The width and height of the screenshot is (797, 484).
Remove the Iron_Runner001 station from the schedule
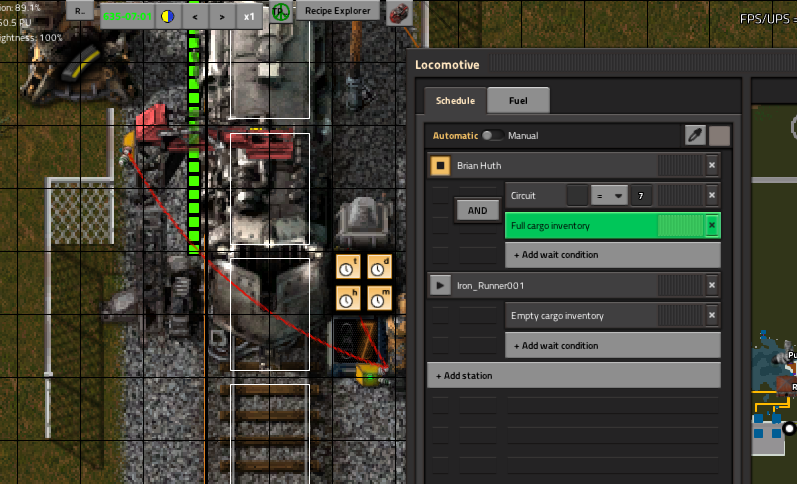[712, 286]
